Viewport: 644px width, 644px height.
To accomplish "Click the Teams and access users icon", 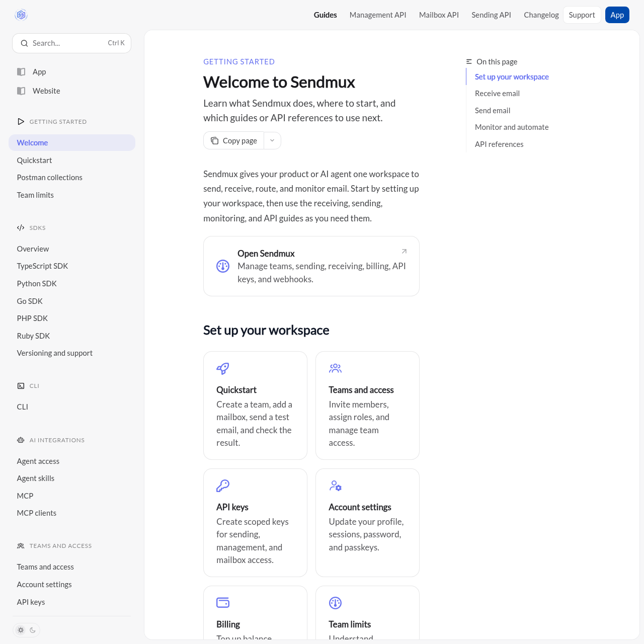I will [x=335, y=369].
